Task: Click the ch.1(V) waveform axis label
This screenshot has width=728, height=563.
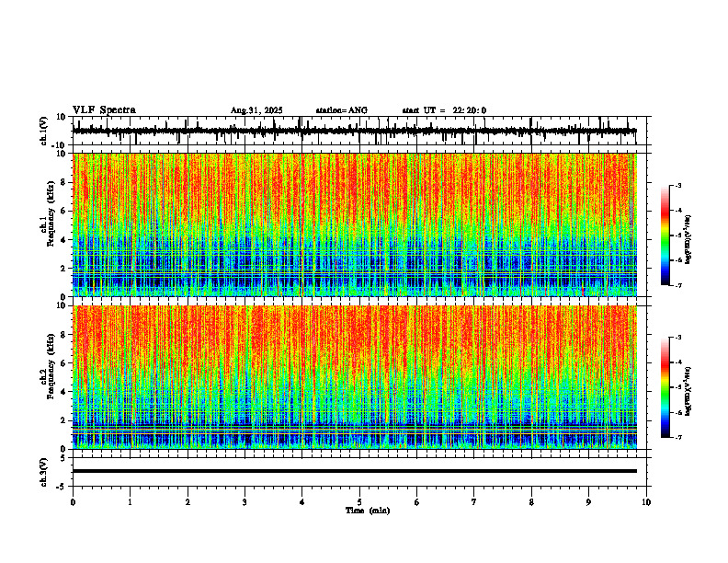Action: point(44,131)
